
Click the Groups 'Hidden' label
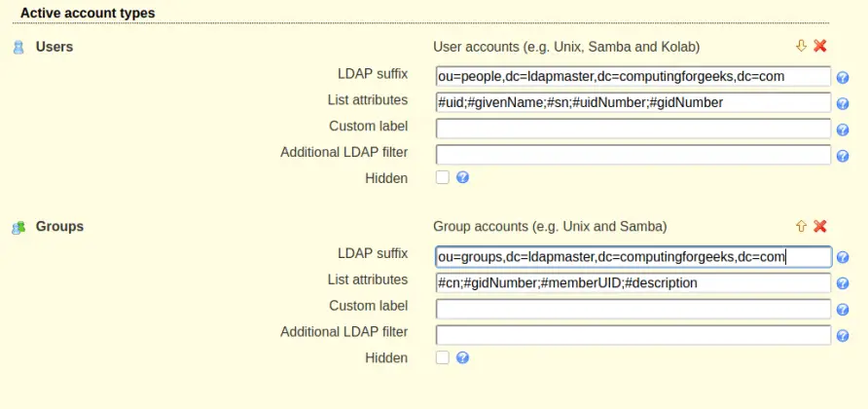[386, 358]
